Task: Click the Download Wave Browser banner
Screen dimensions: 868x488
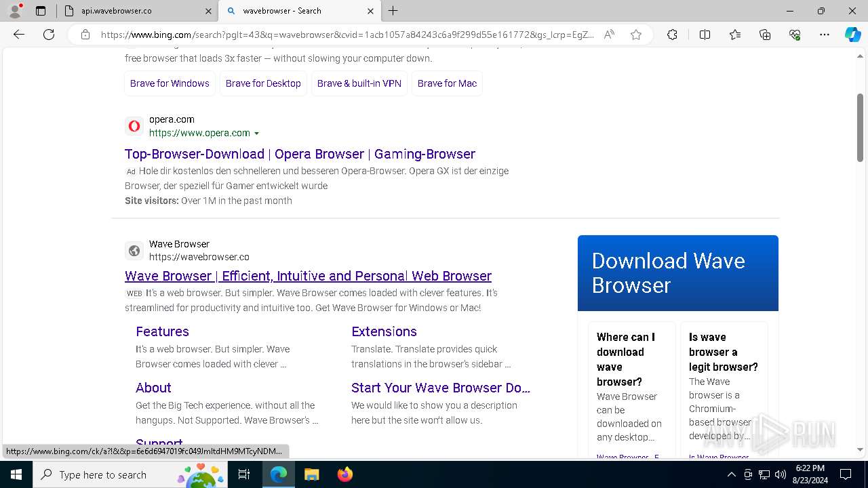Action: (678, 273)
